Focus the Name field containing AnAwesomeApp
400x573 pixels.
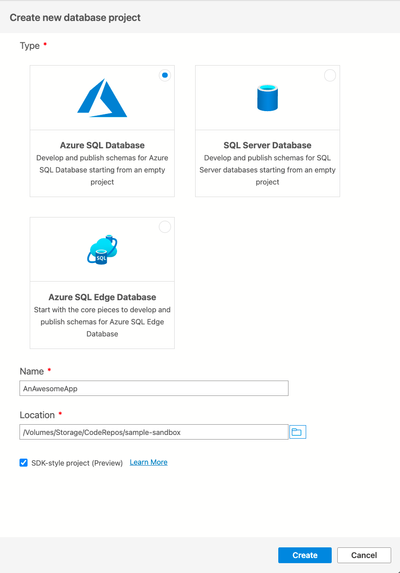[x=154, y=388]
